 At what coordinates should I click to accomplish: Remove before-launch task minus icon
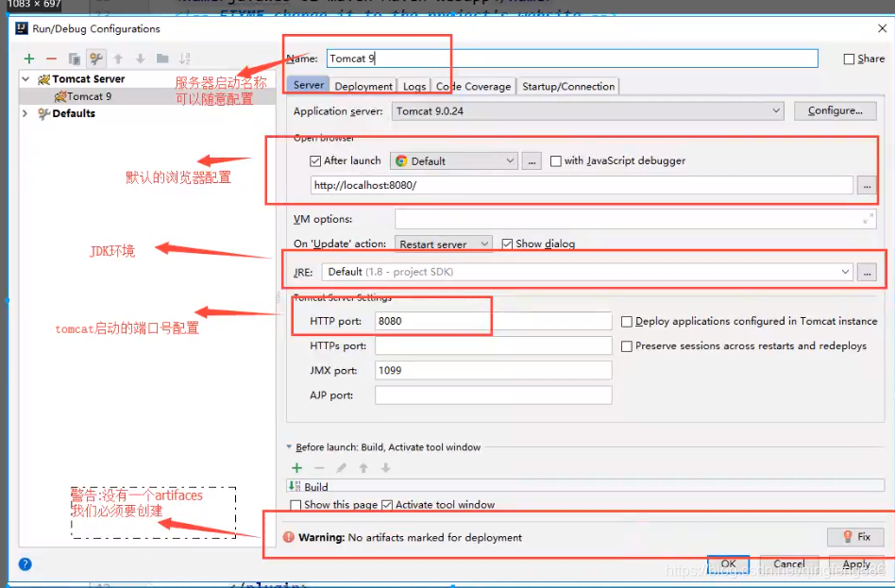click(x=319, y=468)
